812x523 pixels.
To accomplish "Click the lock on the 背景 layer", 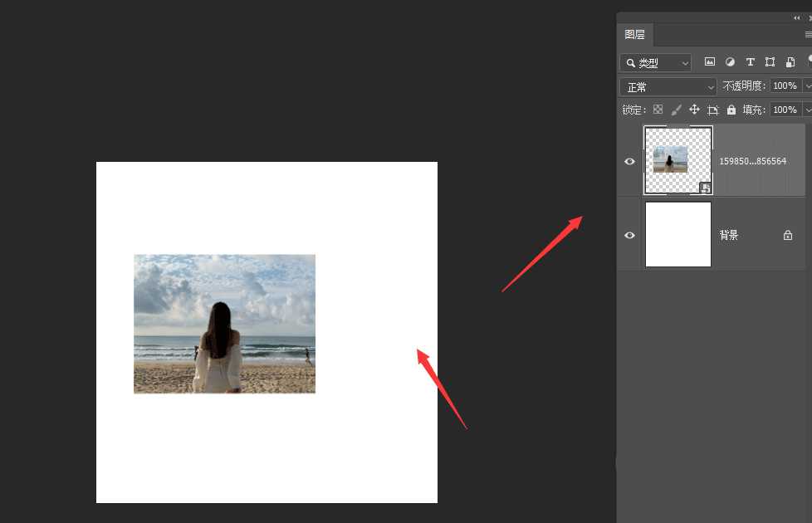I will (787, 236).
